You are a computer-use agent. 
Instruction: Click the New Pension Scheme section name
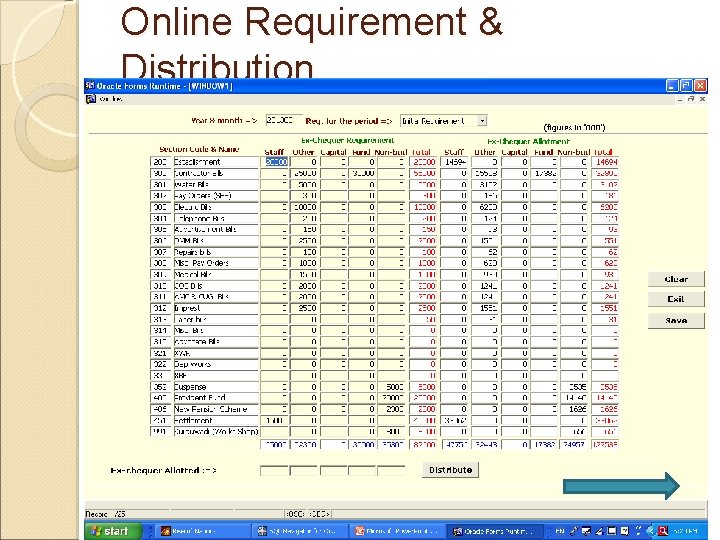click(216, 409)
